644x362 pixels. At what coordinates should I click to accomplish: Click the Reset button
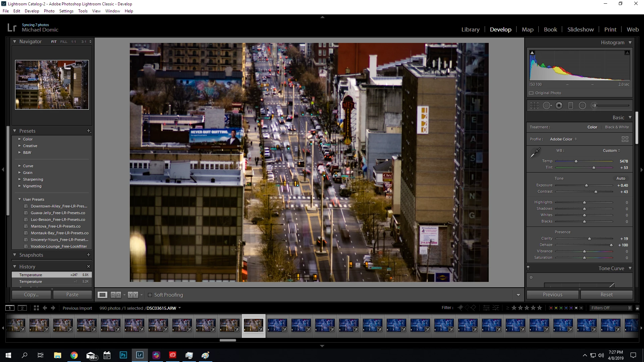[x=606, y=295]
